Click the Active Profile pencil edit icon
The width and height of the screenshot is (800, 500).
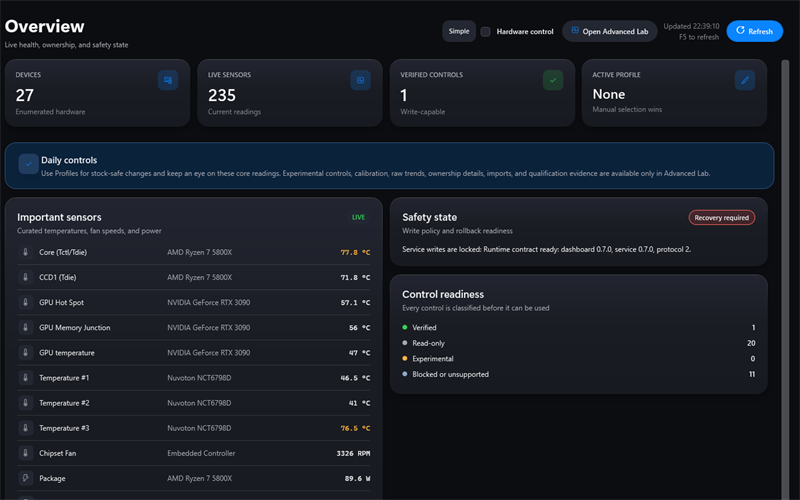click(x=745, y=80)
